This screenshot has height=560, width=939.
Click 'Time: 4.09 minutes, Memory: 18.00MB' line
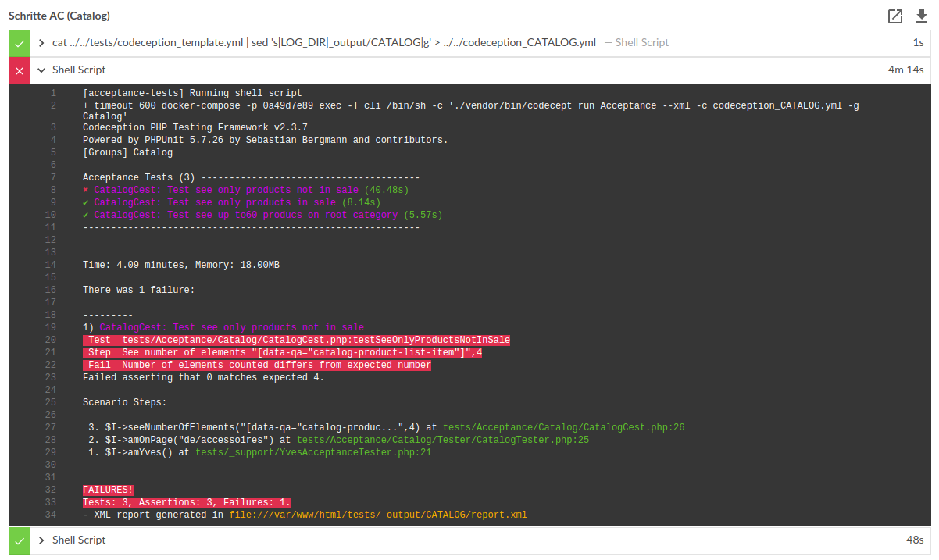[181, 265]
